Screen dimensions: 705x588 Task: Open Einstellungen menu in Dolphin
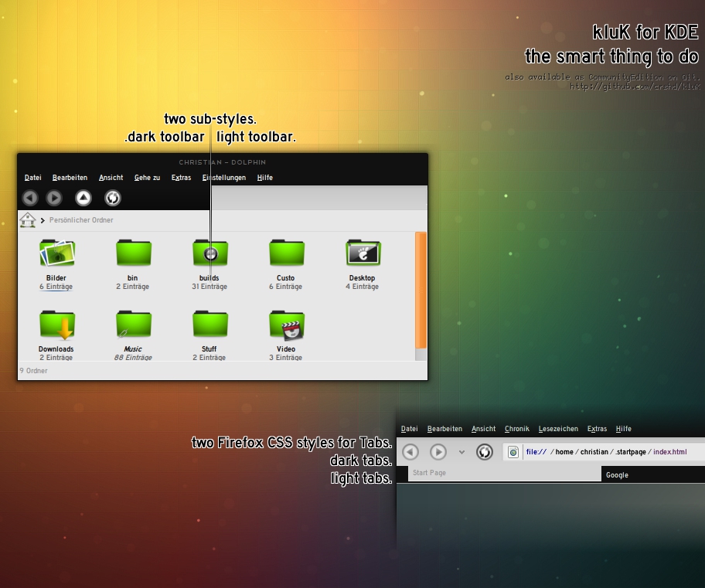(x=224, y=178)
